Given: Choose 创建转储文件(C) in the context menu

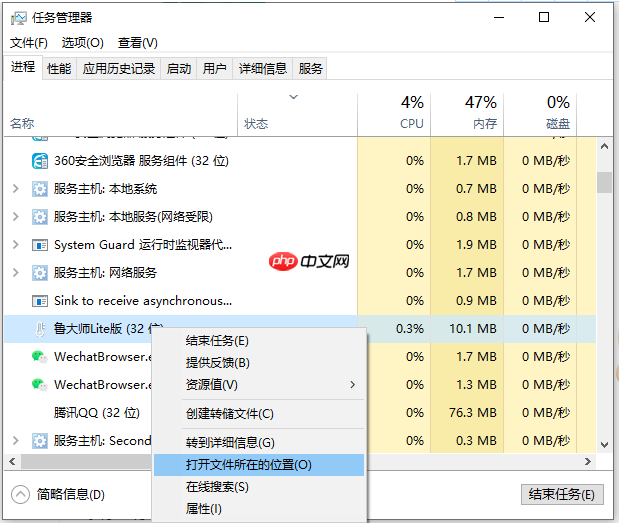Looking at the screenshot, I should click(x=259, y=414).
